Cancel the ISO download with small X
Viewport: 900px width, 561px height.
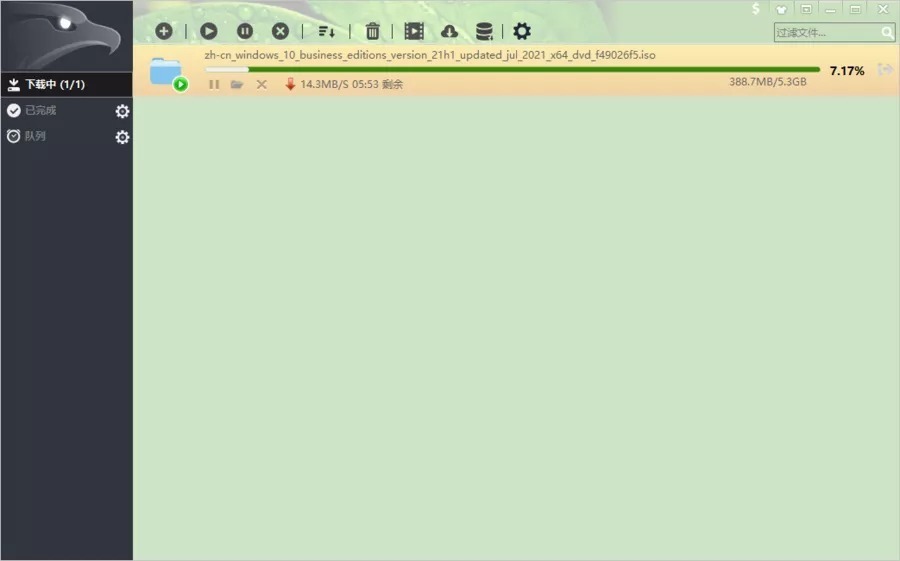(262, 84)
